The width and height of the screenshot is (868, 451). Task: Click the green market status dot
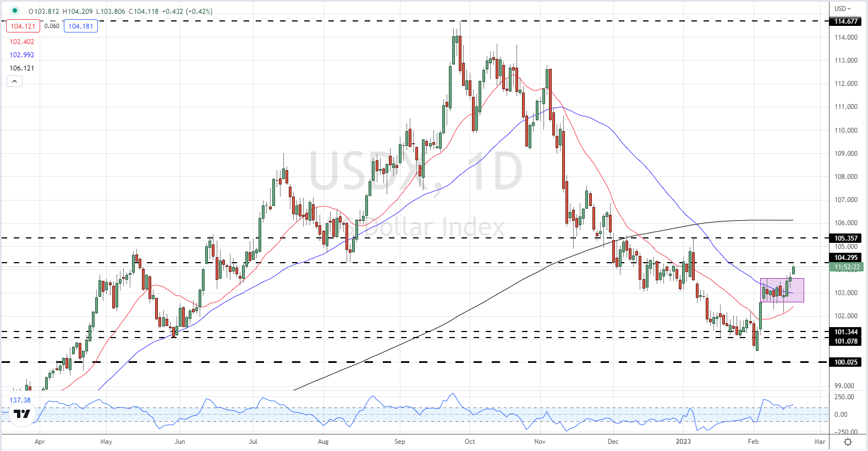[15, 10]
